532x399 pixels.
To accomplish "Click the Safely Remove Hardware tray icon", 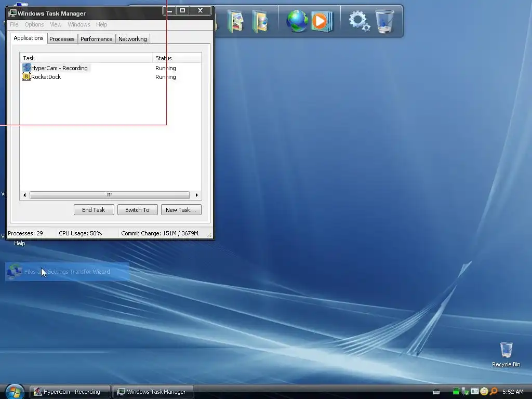I will click(x=465, y=392).
